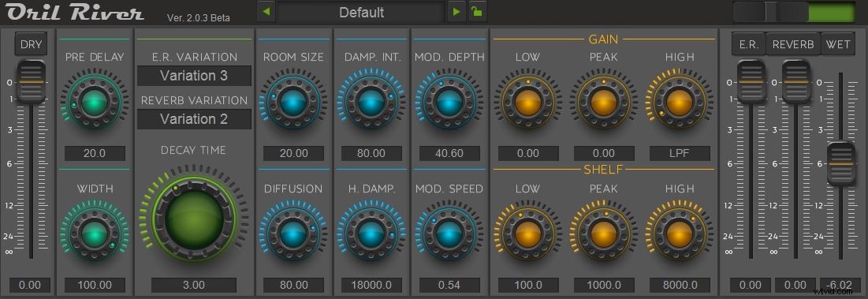Click the SHELF section heading

[x=603, y=169]
